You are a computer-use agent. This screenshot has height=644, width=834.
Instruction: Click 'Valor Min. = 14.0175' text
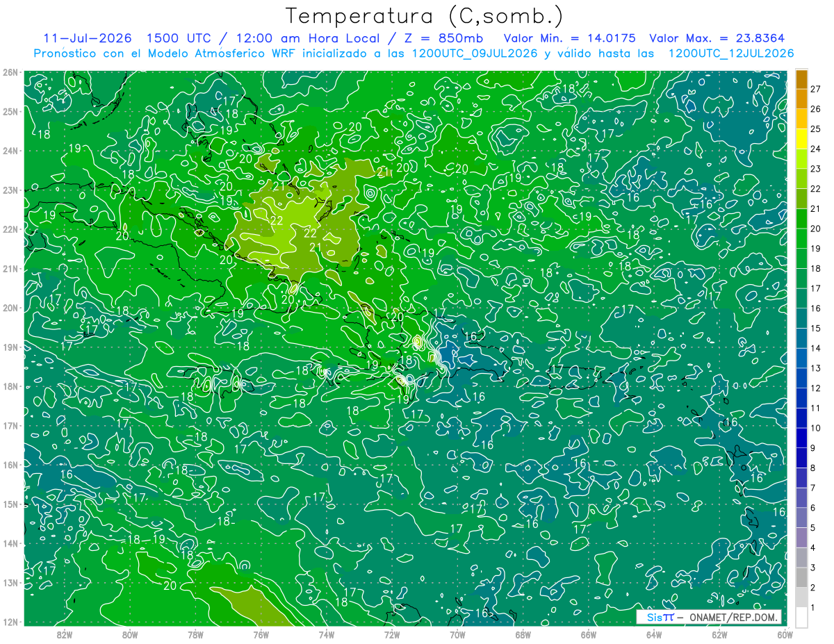(x=570, y=38)
